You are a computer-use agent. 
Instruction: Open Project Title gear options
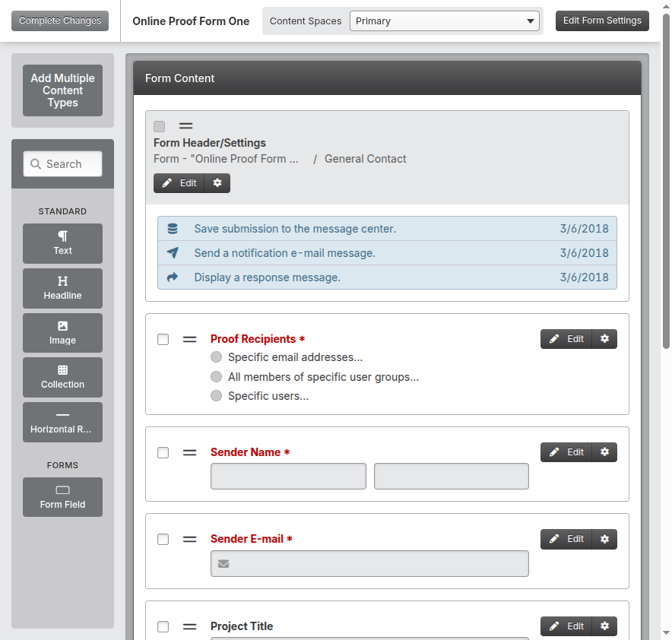click(604, 626)
